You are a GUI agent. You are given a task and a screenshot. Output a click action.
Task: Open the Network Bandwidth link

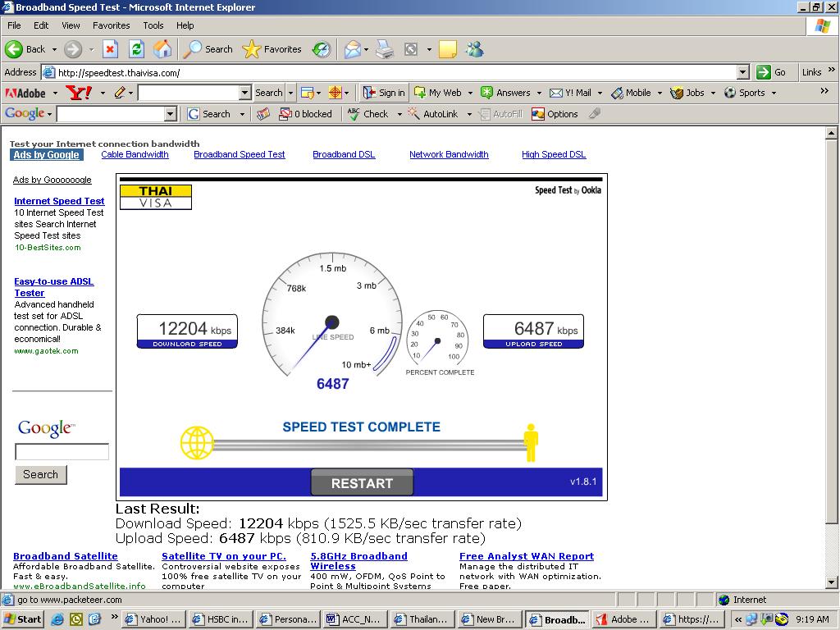449,154
